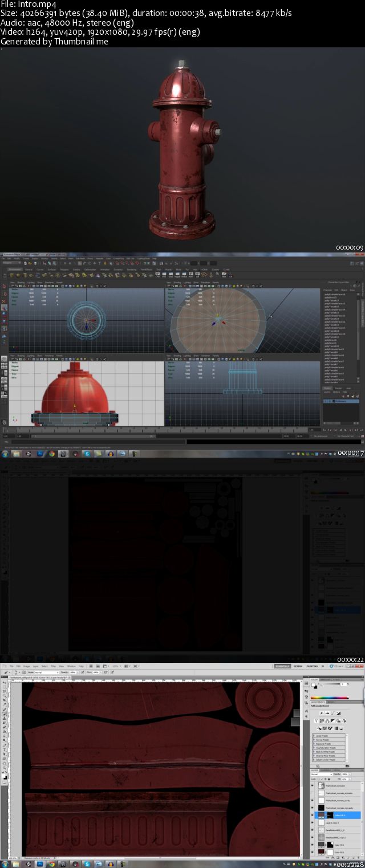Pick the Curves adjustment icon
Image resolution: width=365 pixels, height=868 pixels.
pyautogui.click(x=332, y=713)
